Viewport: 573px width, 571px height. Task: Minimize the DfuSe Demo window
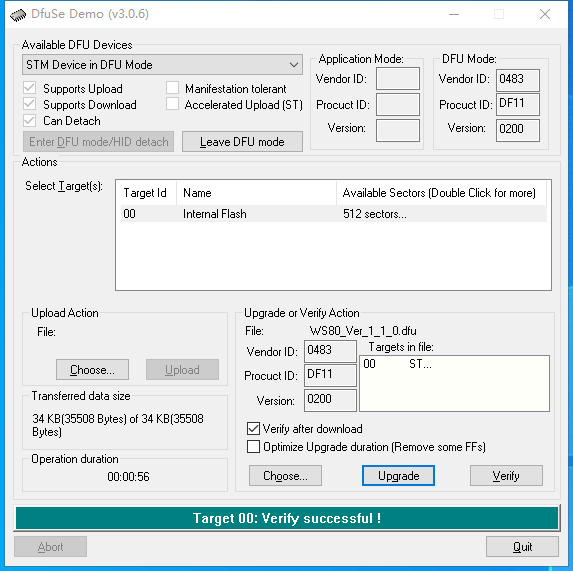(x=454, y=15)
